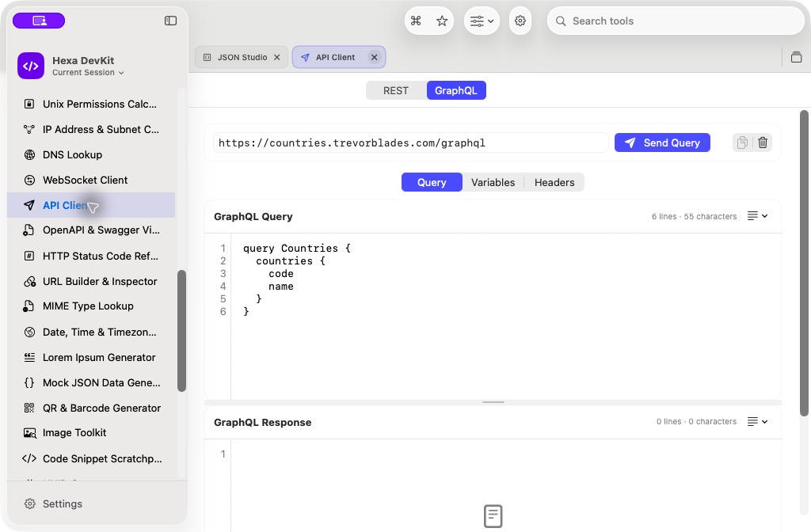Click the main panel vertical scrollbar
Image resolution: width=811 pixels, height=532 pixels.
[804, 263]
